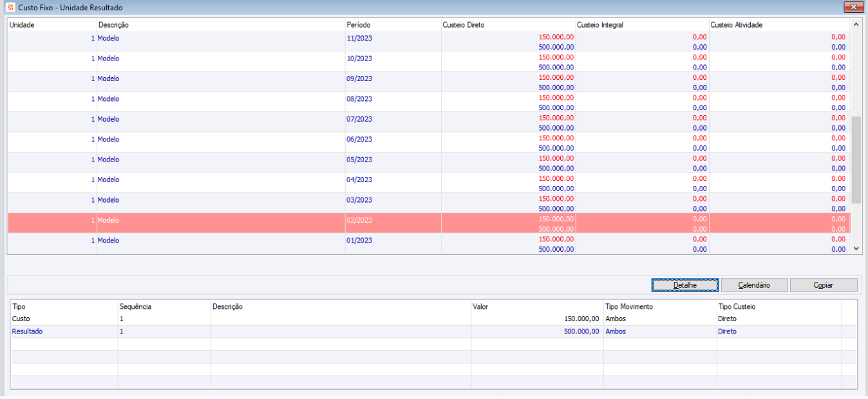Click Direto in the Resultado row

point(728,331)
